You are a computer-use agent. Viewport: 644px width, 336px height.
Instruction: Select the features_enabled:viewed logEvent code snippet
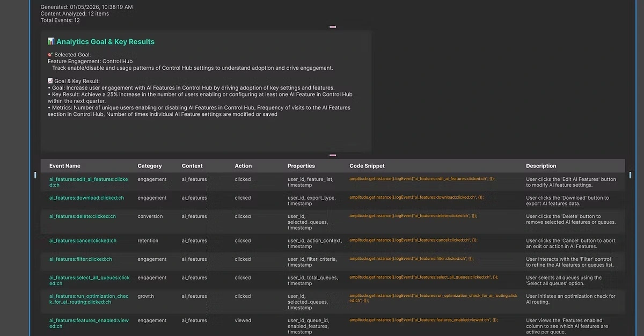[x=423, y=320]
